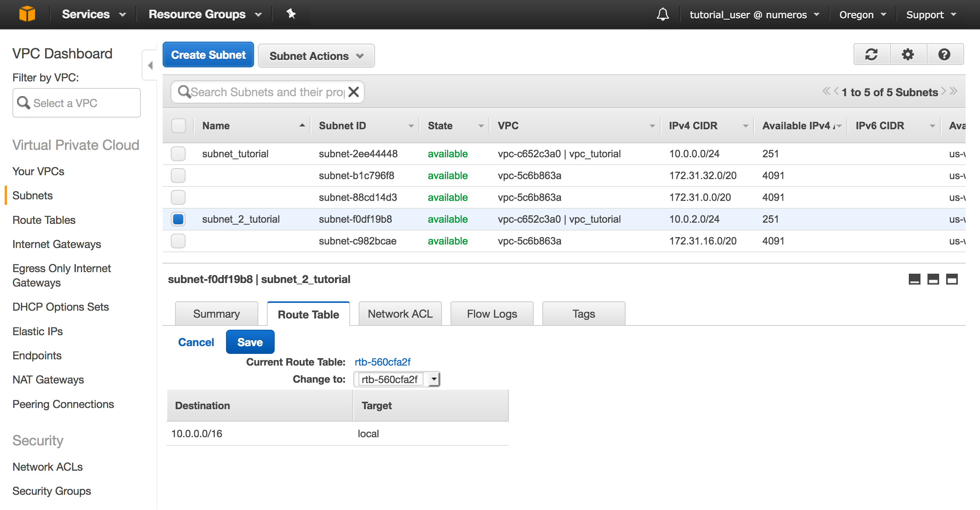Image resolution: width=980 pixels, height=510 pixels.
Task: Open the Tags tab
Action: coord(584,314)
